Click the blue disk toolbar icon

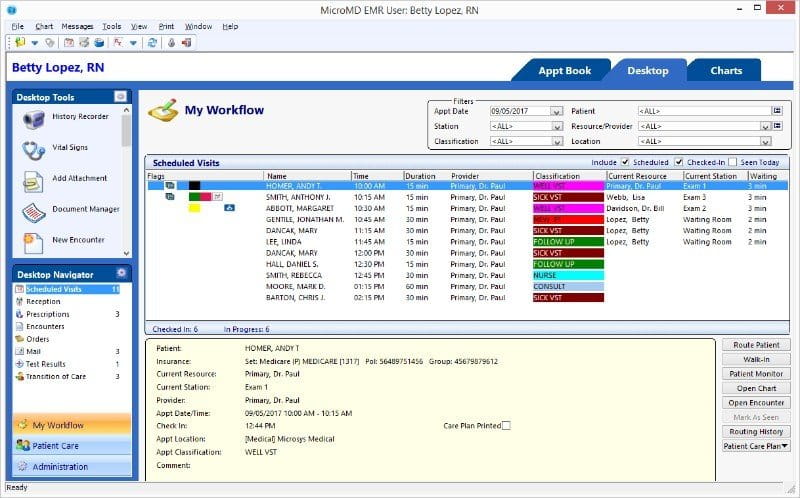[x=99, y=43]
